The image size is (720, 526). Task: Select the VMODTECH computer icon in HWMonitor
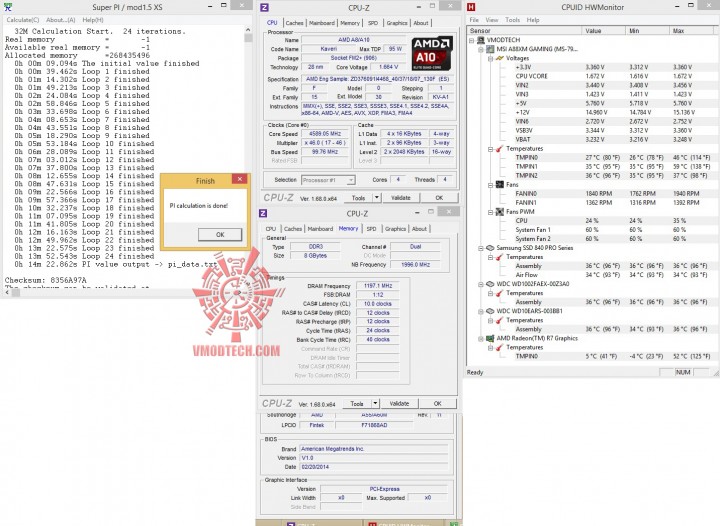(480, 40)
